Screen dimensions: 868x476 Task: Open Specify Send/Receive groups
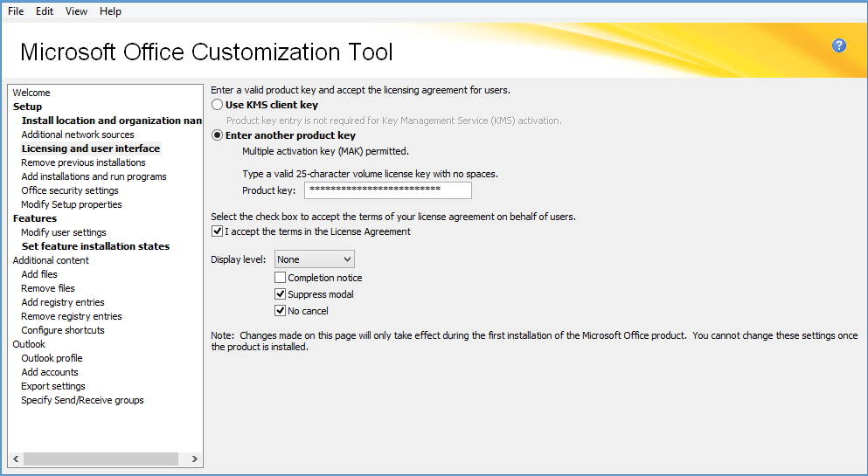tap(82, 400)
